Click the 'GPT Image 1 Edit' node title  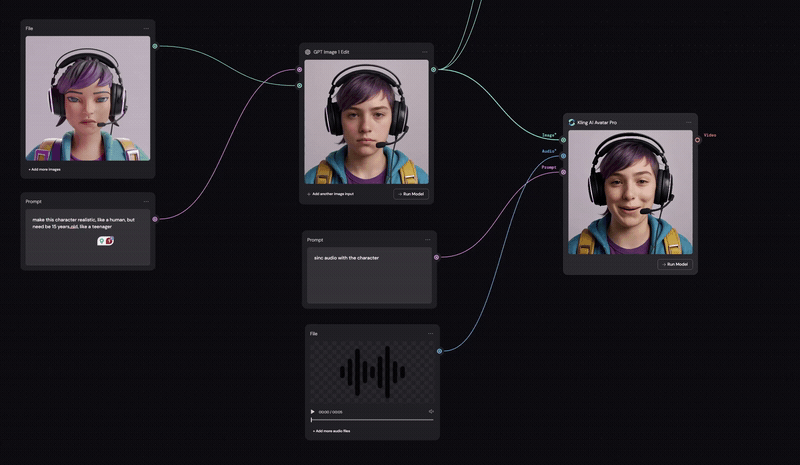pos(331,52)
